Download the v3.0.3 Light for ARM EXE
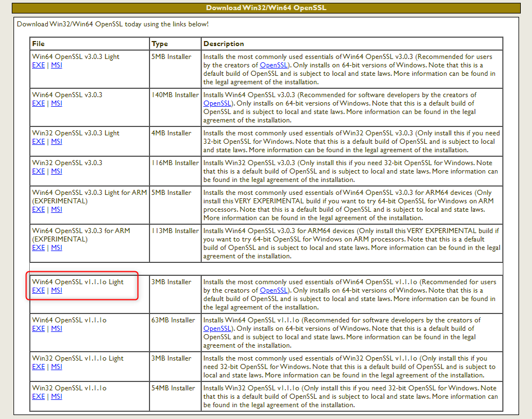Viewport: 532px width, 419px height. [x=38, y=210]
